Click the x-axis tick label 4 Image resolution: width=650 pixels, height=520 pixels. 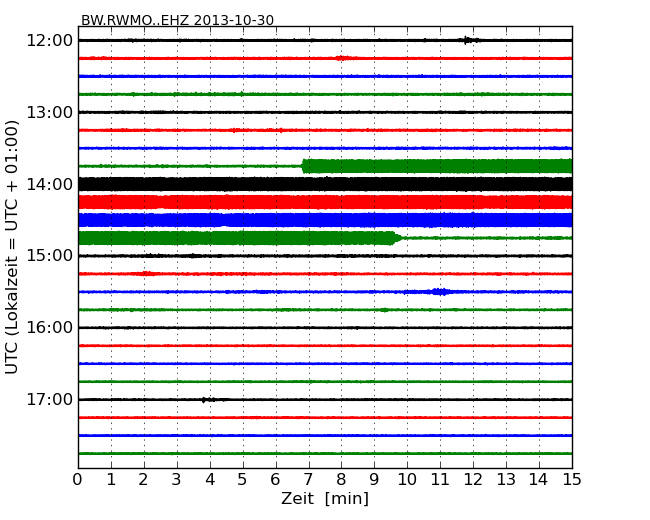(210, 480)
